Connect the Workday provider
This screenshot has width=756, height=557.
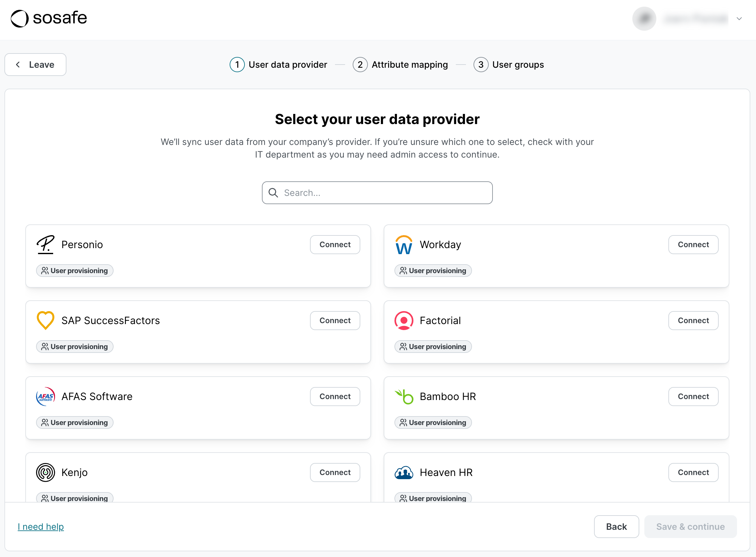click(693, 244)
